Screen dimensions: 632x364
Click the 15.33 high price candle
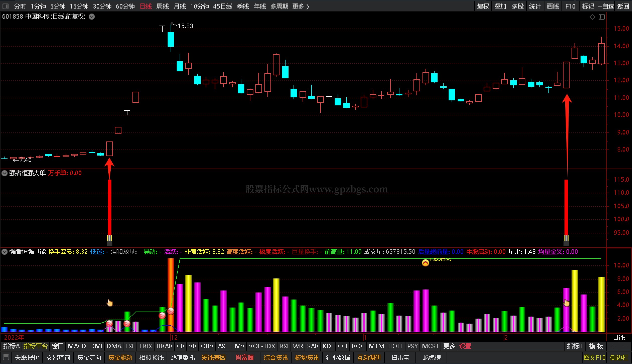(x=171, y=39)
